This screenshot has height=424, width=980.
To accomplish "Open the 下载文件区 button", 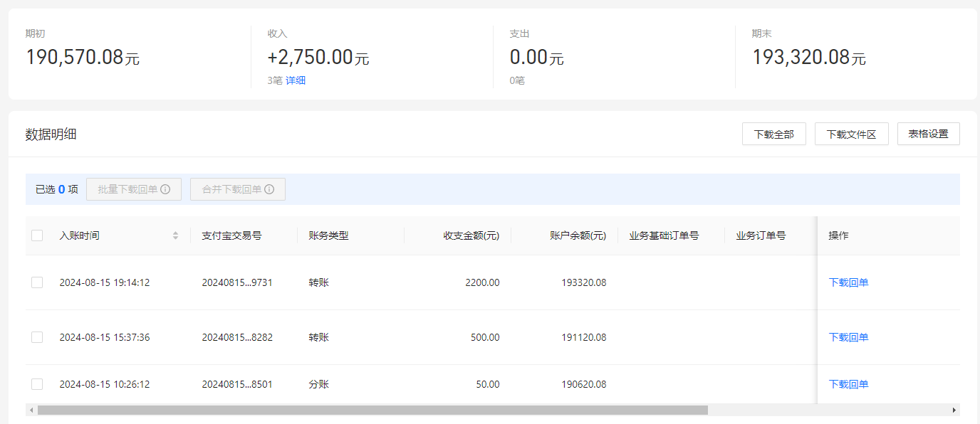I will 851,134.
